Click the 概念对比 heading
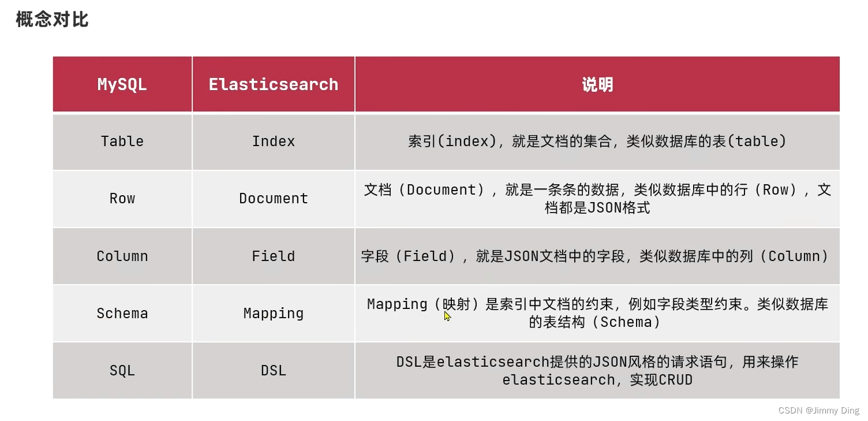This screenshot has height=421, width=868. coord(52,20)
